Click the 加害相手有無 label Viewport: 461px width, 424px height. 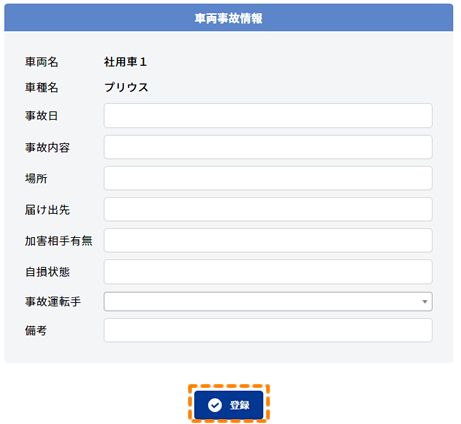pyautogui.click(x=59, y=241)
